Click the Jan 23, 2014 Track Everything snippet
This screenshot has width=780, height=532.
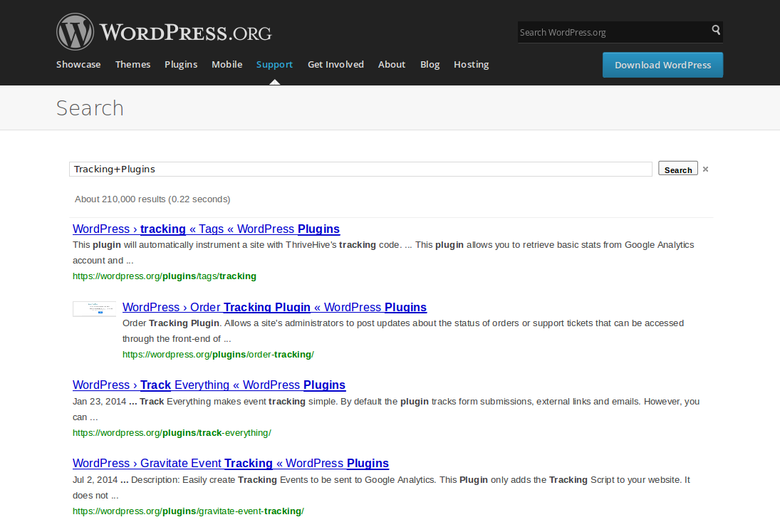click(x=386, y=410)
